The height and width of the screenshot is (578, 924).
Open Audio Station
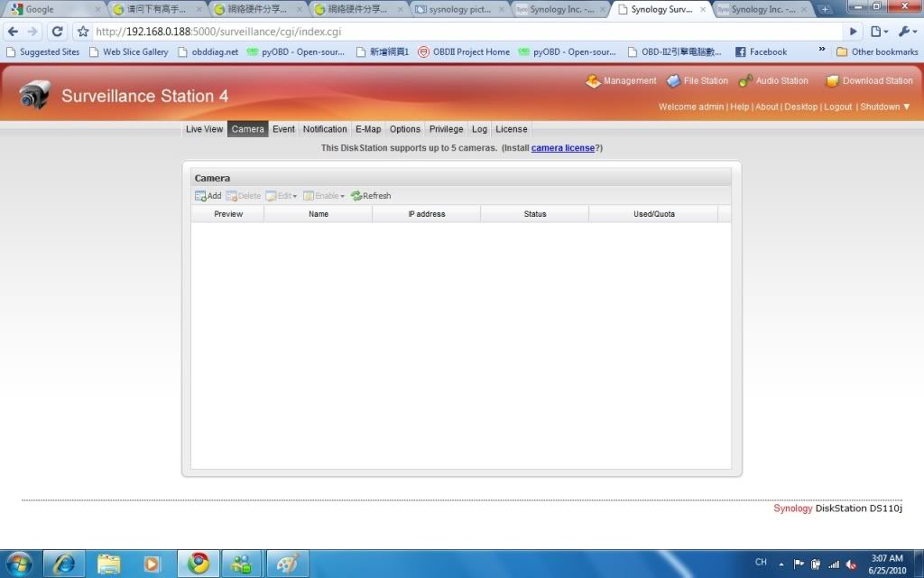[745, 81]
